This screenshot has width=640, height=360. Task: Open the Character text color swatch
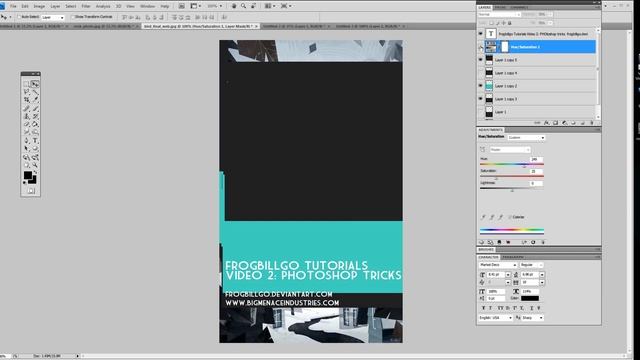coord(530,298)
